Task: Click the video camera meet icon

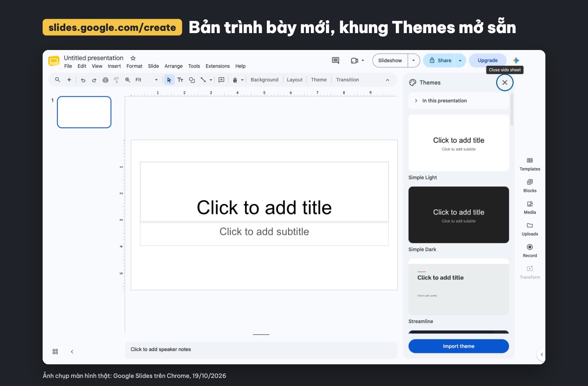Action: [354, 61]
